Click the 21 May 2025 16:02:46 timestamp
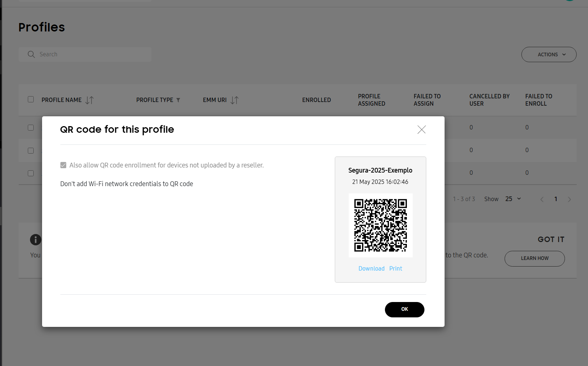This screenshot has height=366, width=588. 380,182
